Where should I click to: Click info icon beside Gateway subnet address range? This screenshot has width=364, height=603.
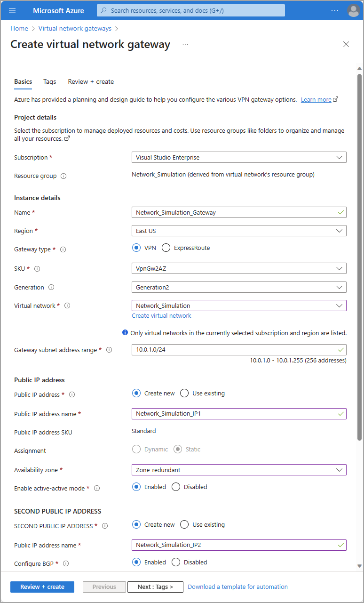(109, 350)
